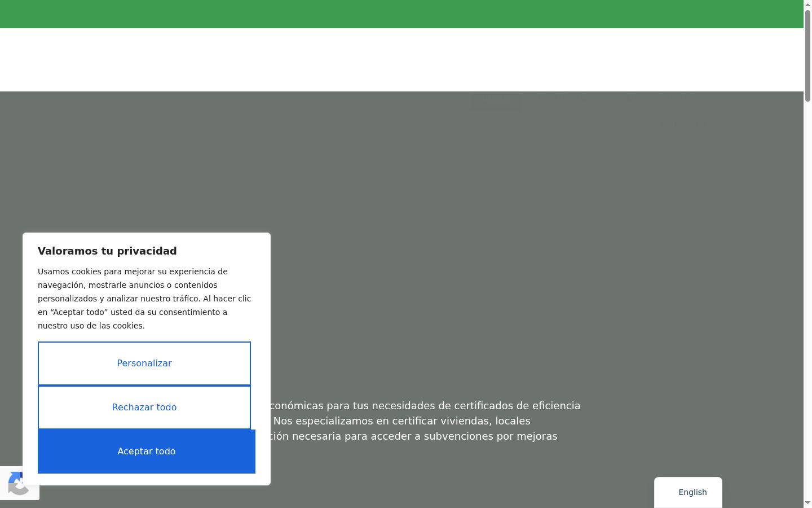Screen dimensions: 812x508
Task: Click the scrollbar down arrow
Action: [807, 503]
